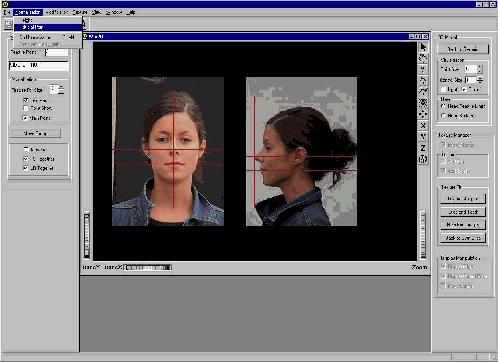Click the wide text field in the left panel
This screenshot has height=362, width=498.
(x=39, y=65)
